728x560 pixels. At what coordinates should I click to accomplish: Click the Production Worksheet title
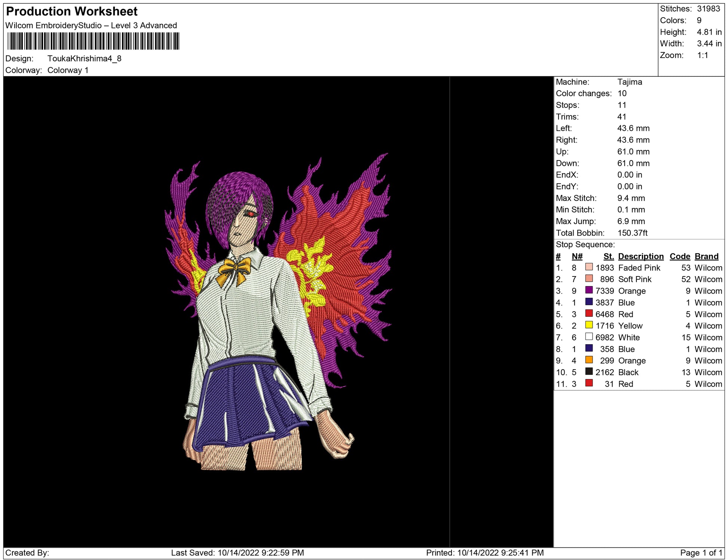point(72,12)
